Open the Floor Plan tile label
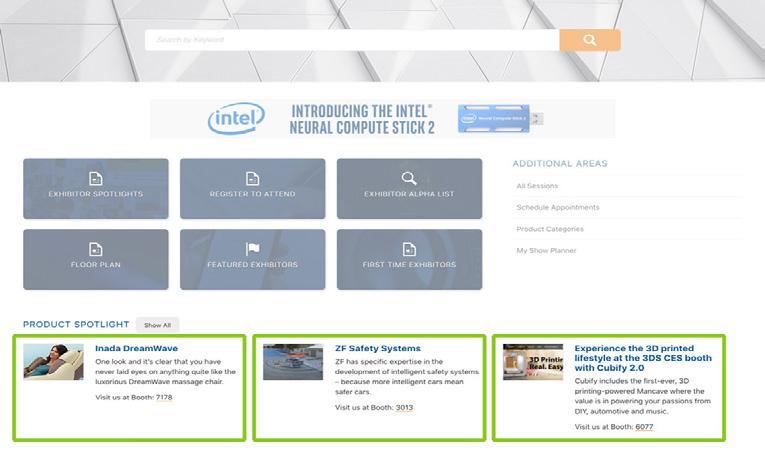 tap(96, 264)
